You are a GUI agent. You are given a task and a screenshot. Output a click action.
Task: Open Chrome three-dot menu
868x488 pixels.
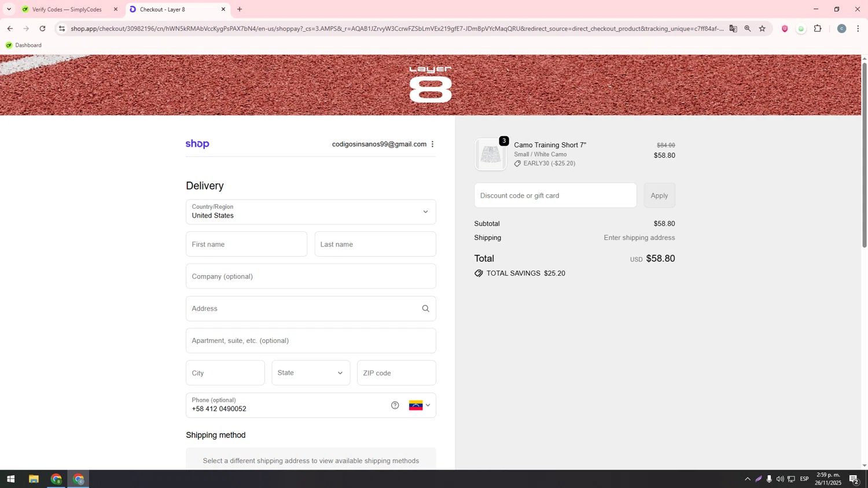click(858, 28)
